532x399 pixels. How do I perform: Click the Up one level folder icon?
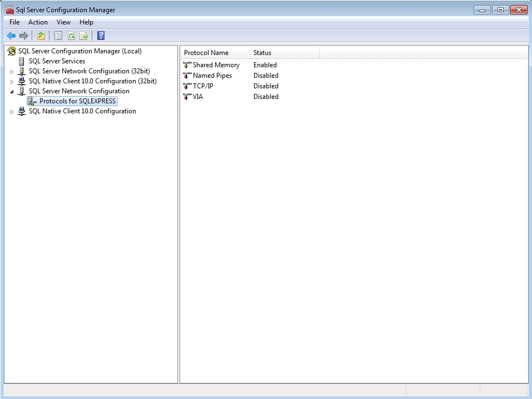pyautogui.click(x=41, y=36)
